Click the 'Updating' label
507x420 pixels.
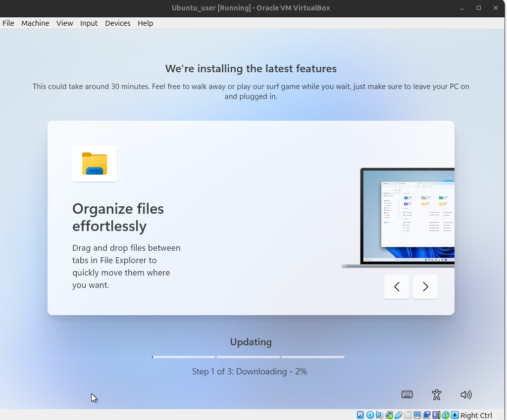tap(251, 342)
